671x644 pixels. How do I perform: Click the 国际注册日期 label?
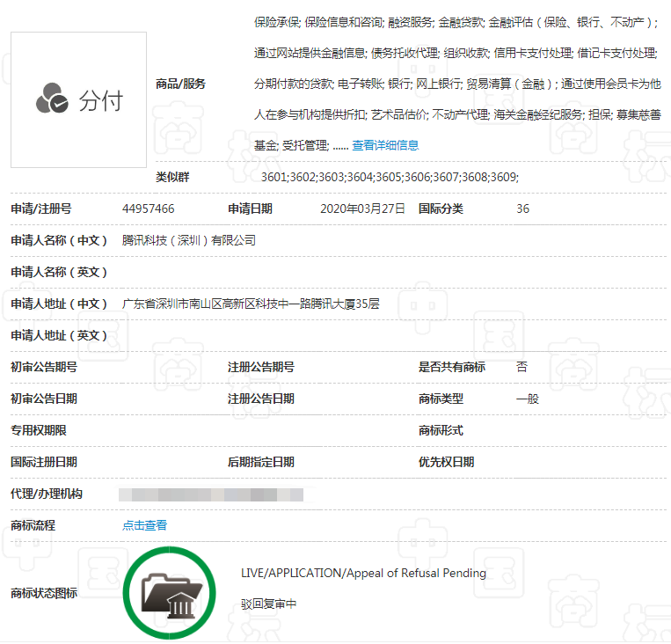pyautogui.click(x=44, y=463)
